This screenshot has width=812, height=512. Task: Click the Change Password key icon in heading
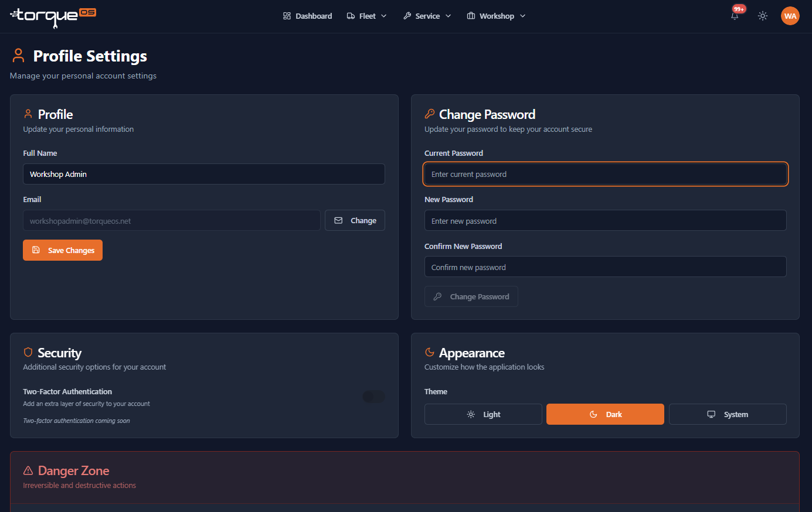430,114
